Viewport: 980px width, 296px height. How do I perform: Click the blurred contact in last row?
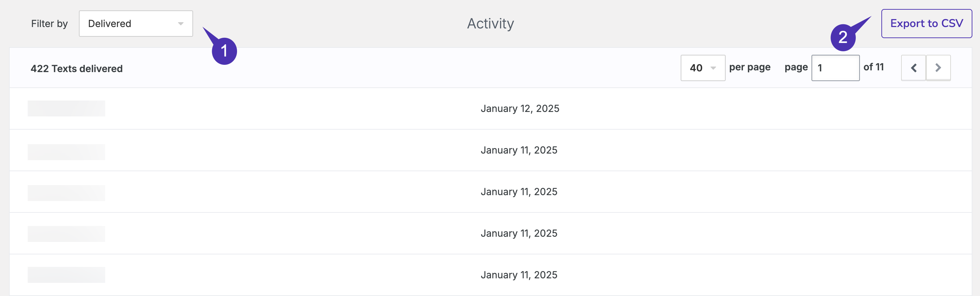click(66, 275)
